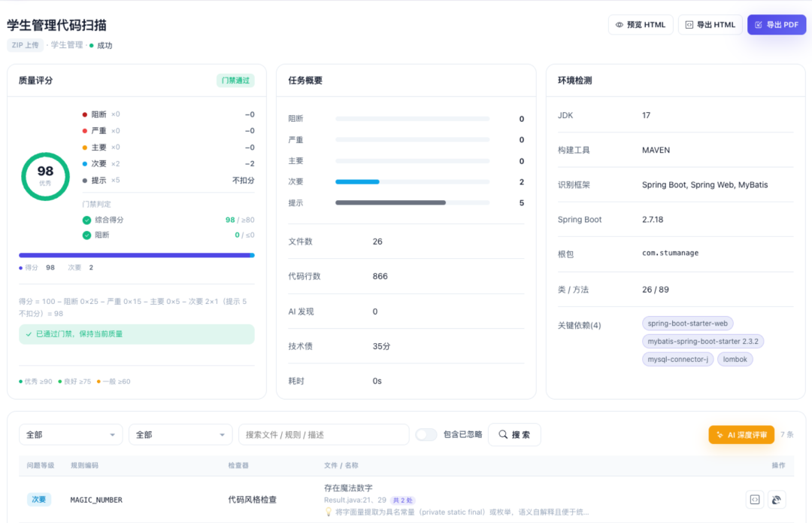Click the 次要 severity tag in table
The image size is (812, 523).
click(x=39, y=500)
